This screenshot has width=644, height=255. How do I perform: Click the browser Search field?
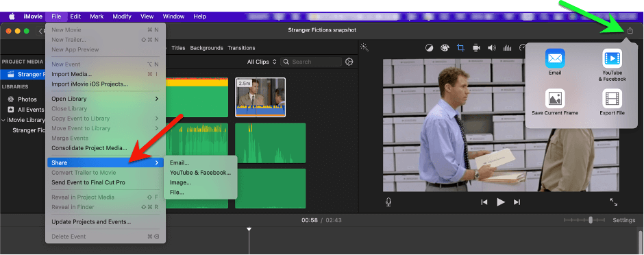coord(311,62)
